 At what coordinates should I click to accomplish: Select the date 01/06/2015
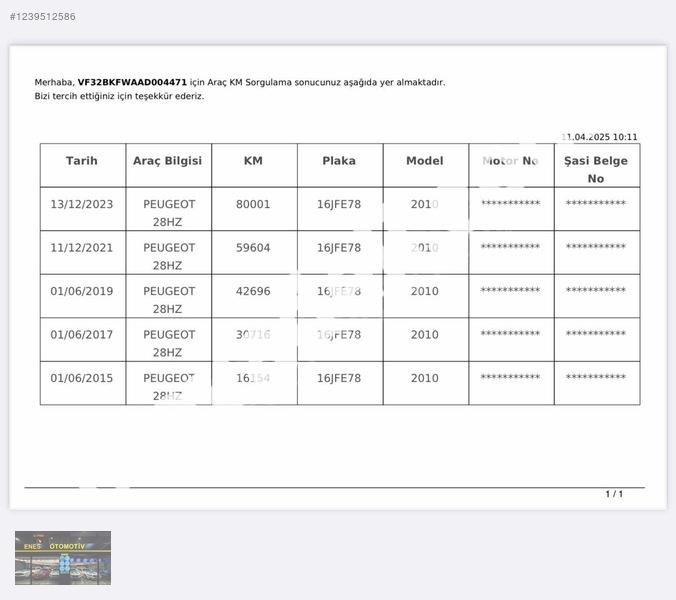[x=81, y=378]
